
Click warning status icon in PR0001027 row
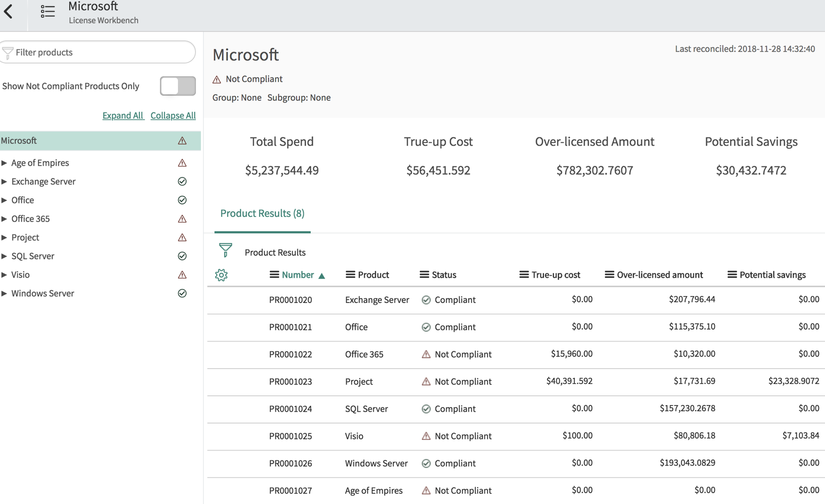pyautogui.click(x=426, y=491)
